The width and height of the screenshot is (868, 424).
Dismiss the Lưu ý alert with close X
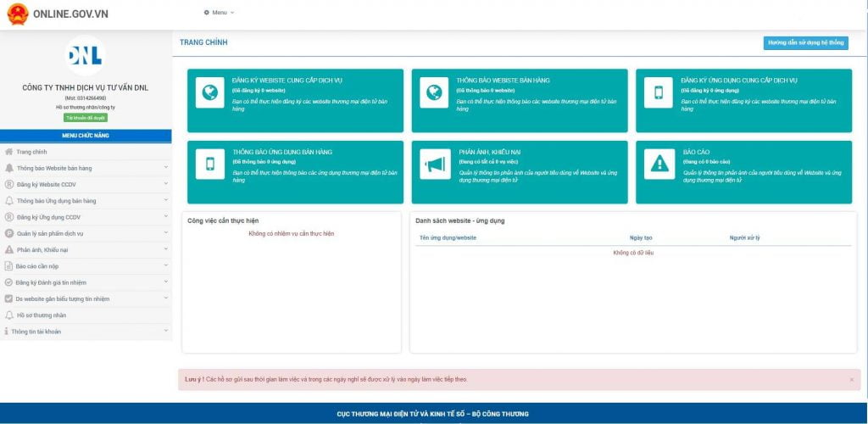coord(851,380)
